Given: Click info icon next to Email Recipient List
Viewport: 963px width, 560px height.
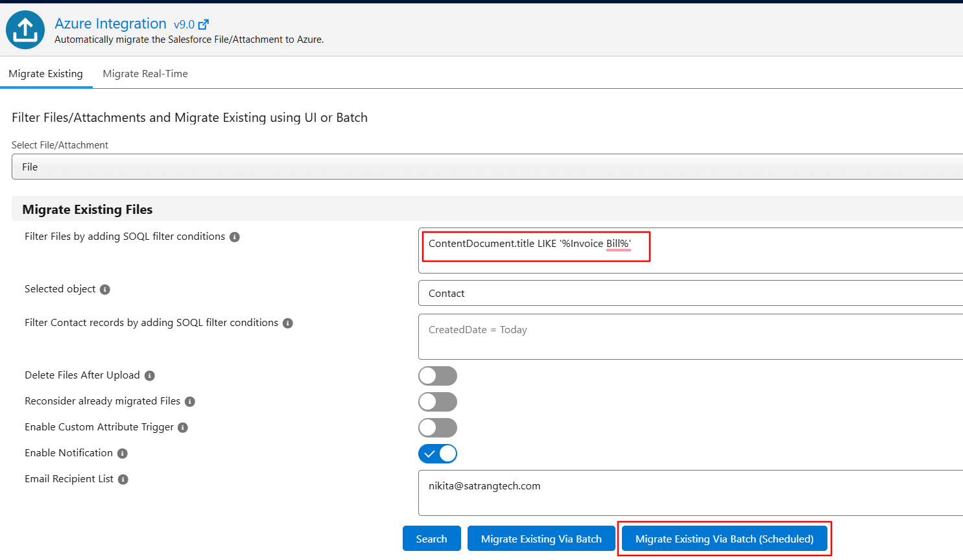Looking at the screenshot, I should pyautogui.click(x=123, y=480).
